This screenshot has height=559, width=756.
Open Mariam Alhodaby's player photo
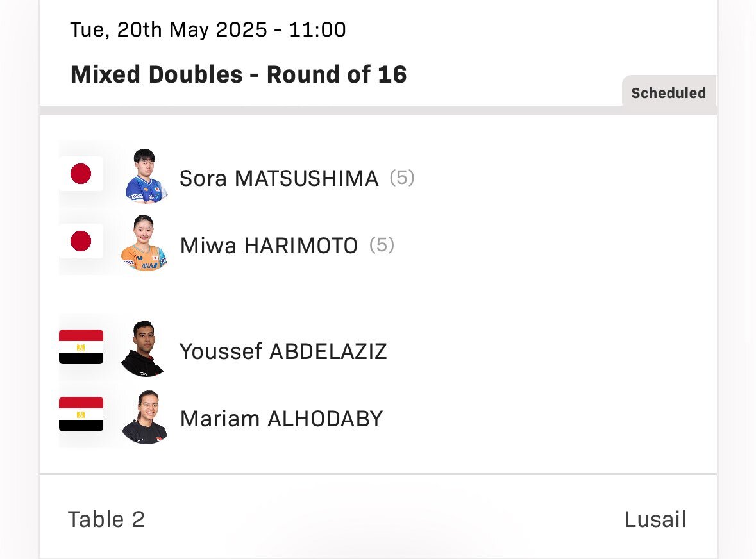tap(144, 417)
